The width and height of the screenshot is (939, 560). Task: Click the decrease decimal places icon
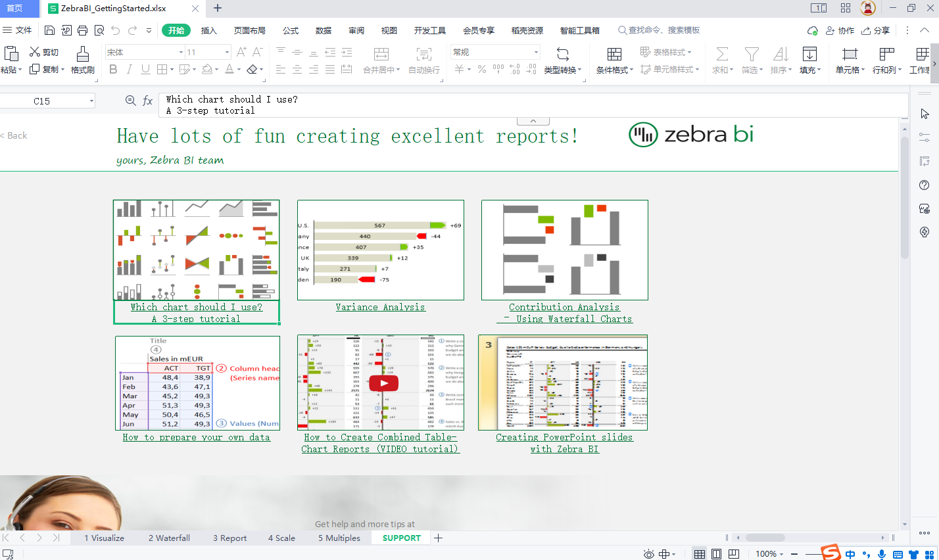point(531,69)
